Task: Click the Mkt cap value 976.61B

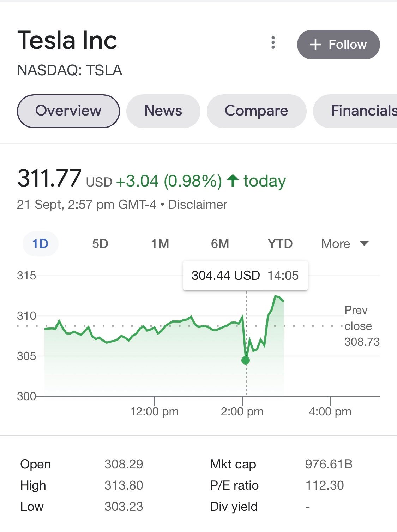Action: pyautogui.click(x=329, y=464)
